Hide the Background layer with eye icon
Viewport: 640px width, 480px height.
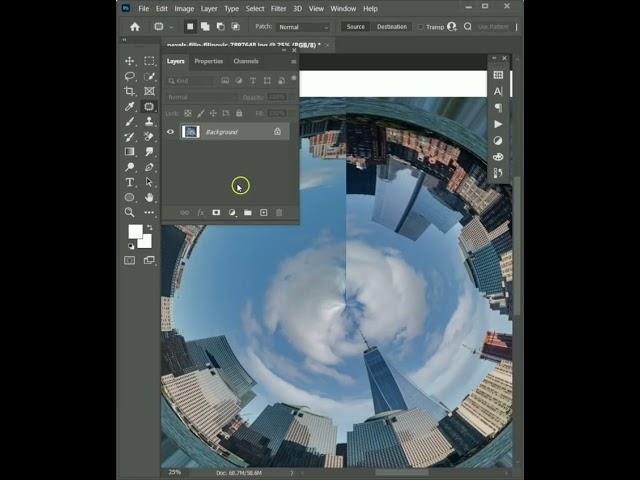(x=170, y=132)
